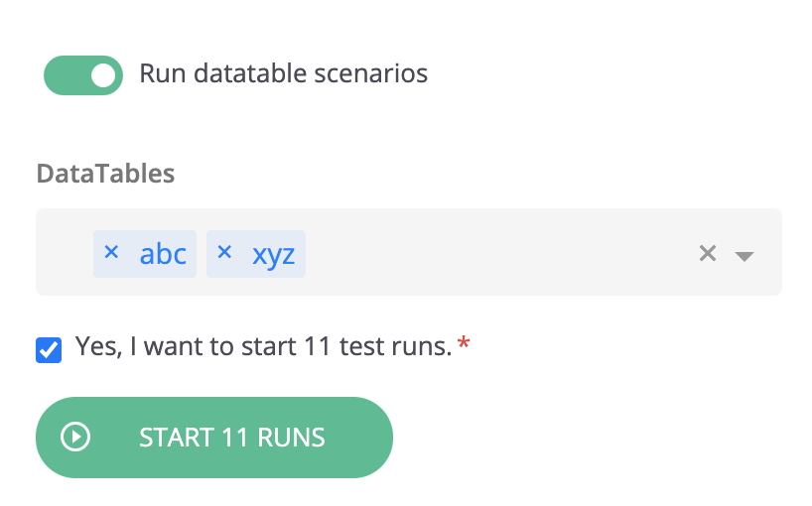Click left padding before the abc tag
Screen dimensions: 812x506
click(x=65, y=252)
